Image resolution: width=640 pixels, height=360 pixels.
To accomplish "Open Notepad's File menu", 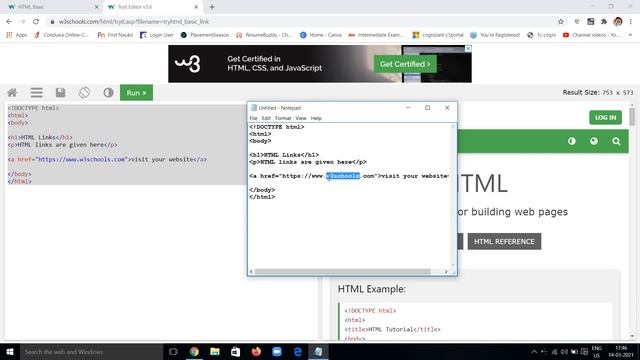I will point(253,118).
